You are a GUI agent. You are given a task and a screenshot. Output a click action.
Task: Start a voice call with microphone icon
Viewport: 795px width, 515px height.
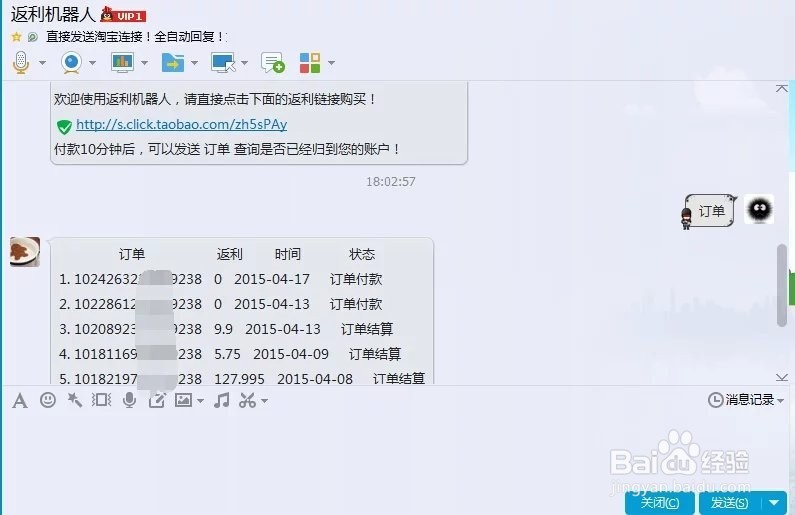click(x=21, y=63)
